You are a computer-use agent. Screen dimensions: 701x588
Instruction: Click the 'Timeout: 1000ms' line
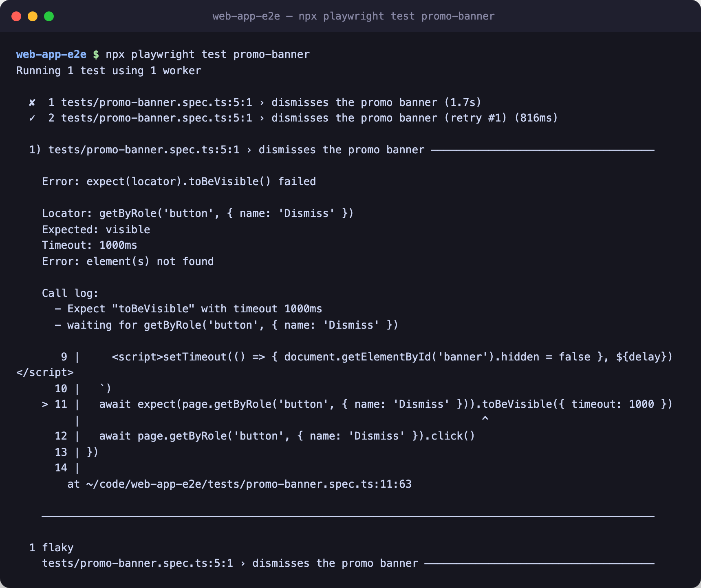point(90,245)
